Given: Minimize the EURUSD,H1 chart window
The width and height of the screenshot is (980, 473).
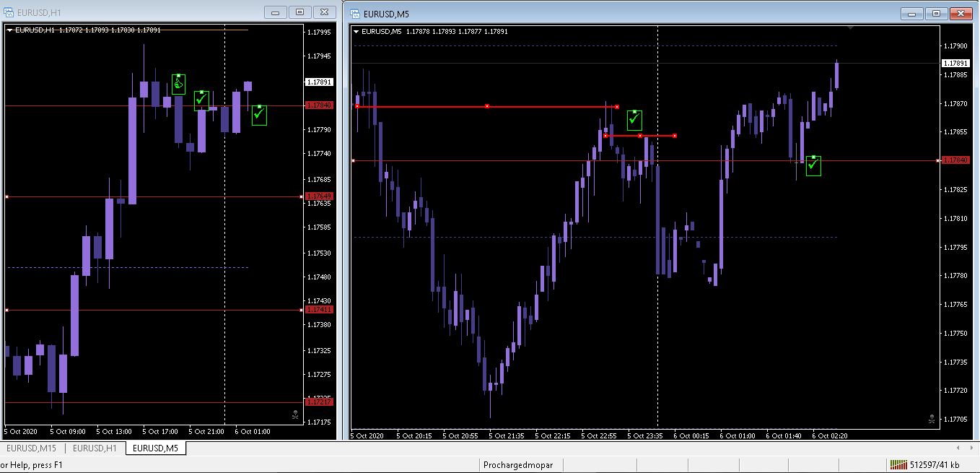Looking at the screenshot, I should coord(275,12).
